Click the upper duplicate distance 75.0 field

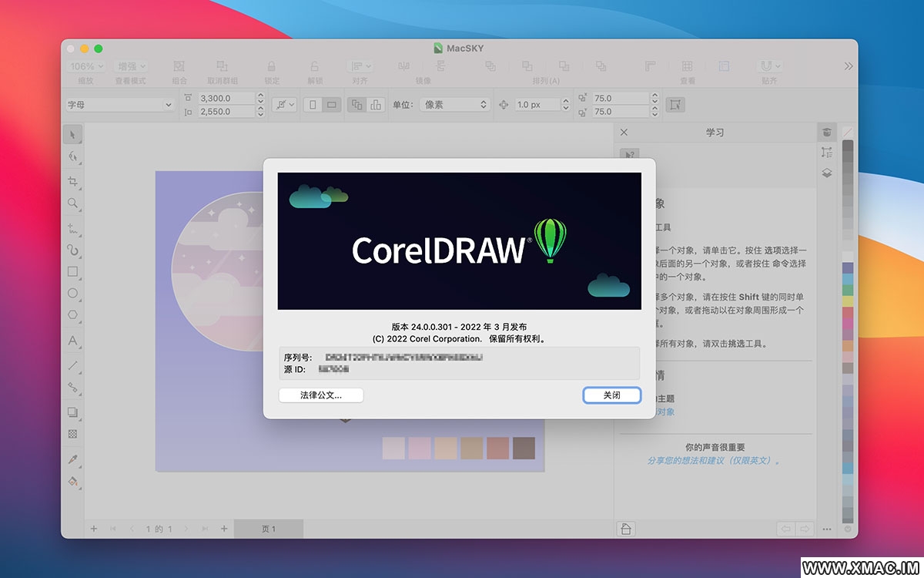click(x=621, y=99)
